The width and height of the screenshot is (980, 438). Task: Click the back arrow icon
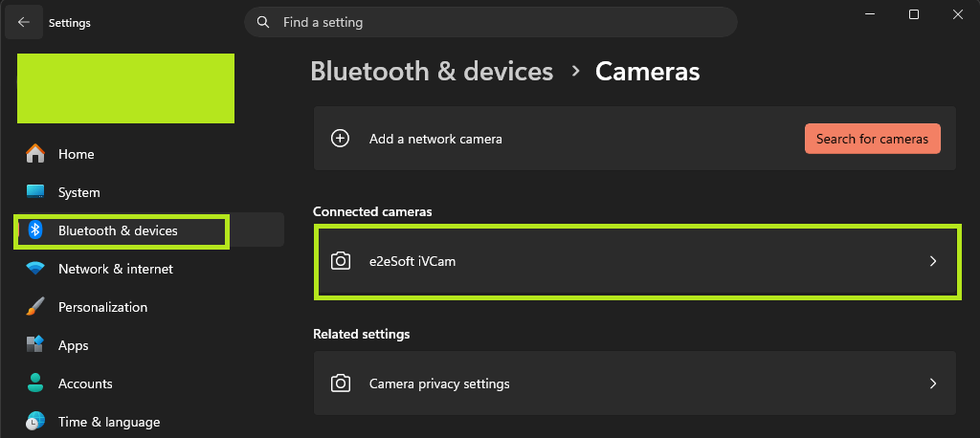tap(24, 23)
